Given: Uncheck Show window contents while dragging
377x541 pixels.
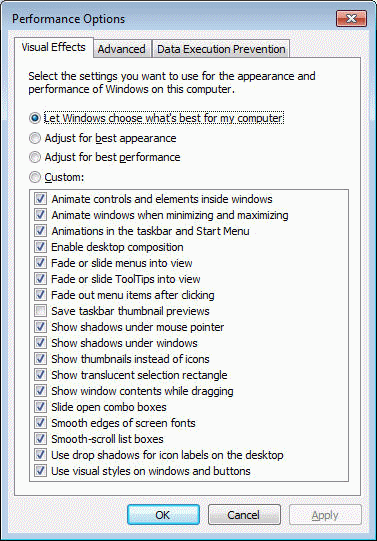Looking at the screenshot, I should [40, 391].
